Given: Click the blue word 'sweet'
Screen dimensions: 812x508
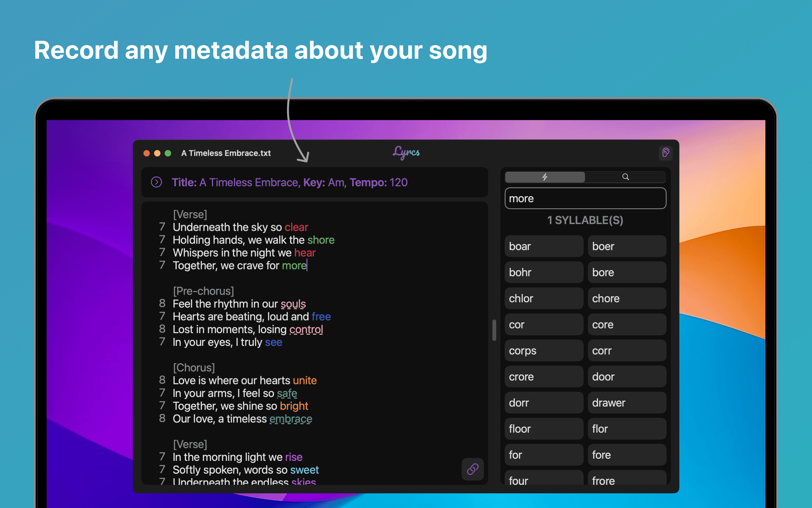Looking at the screenshot, I should click(x=304, y=470).
